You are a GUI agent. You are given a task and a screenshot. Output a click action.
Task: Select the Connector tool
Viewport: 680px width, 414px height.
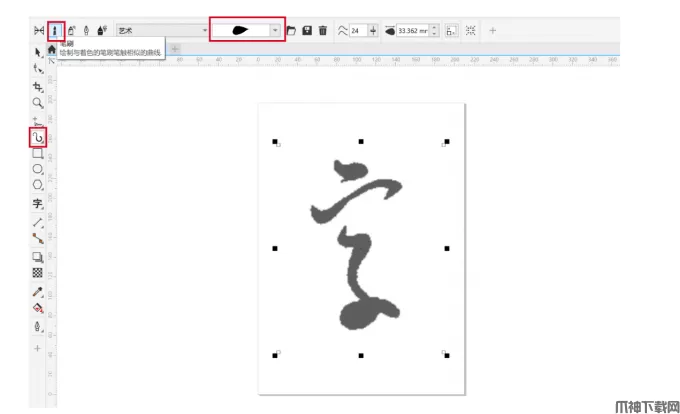[38, 238]
